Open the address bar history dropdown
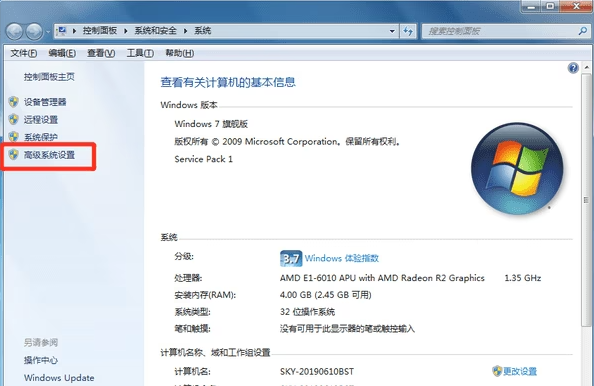The image size is (594, 386). tap(392, 31)
